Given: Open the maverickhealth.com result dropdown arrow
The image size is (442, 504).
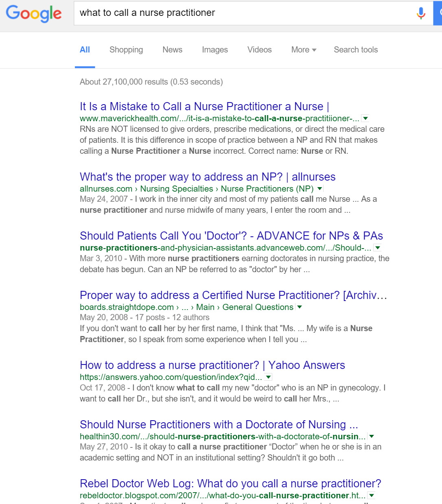Looking at the screenshot, I should coord(365,118).
